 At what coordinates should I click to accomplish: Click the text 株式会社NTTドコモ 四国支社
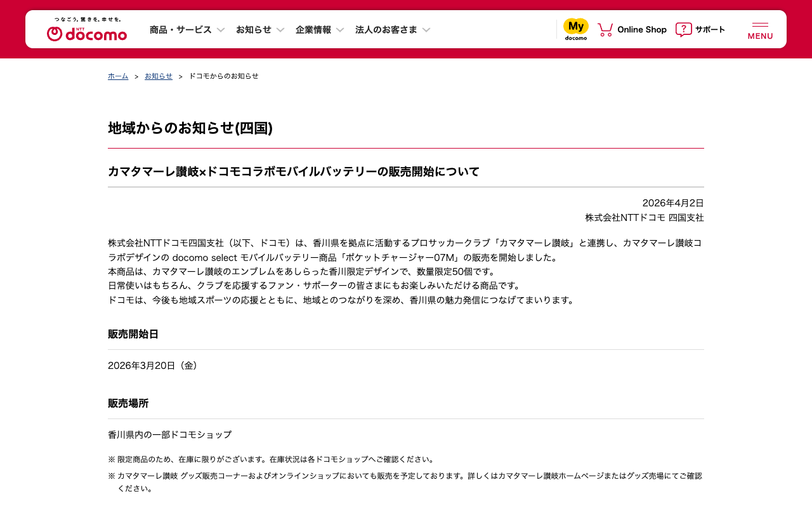pos(645,218)
